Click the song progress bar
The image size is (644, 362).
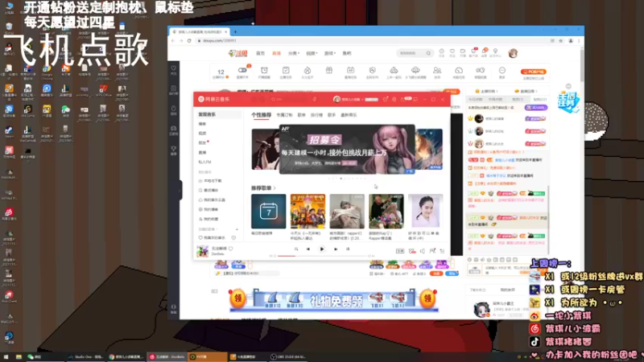pyautogui.click(x=321, y=256)
